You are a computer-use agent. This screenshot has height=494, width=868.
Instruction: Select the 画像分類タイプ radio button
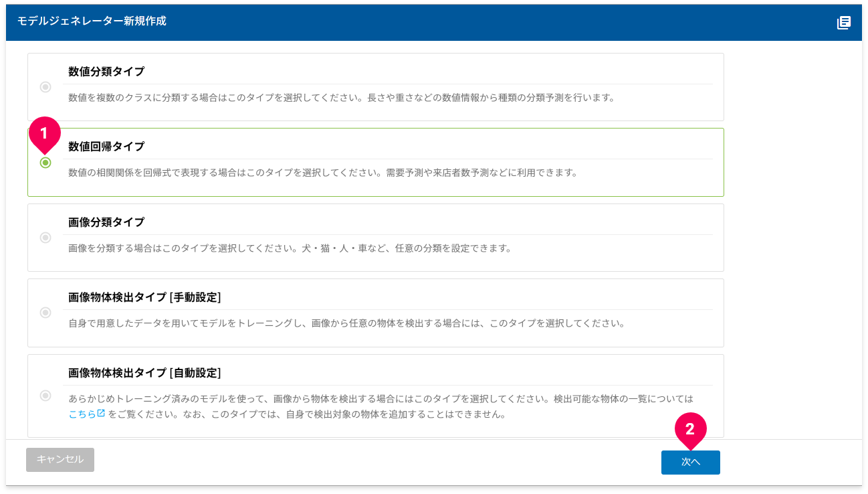click(x=45, y=238)
